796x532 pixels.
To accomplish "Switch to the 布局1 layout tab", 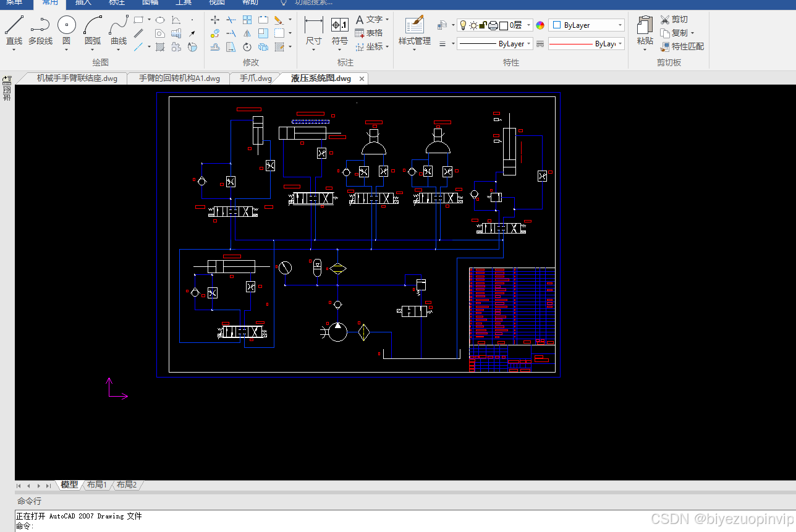I will pos(97,485).
